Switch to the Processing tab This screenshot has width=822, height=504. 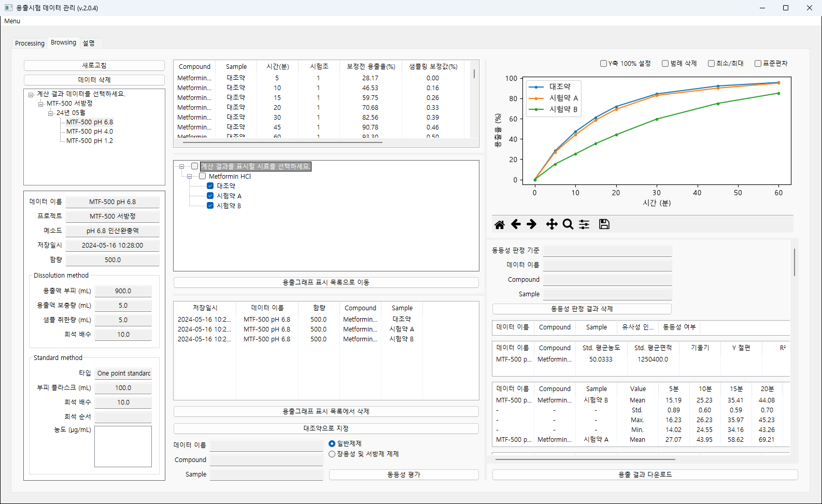(30, 43)
